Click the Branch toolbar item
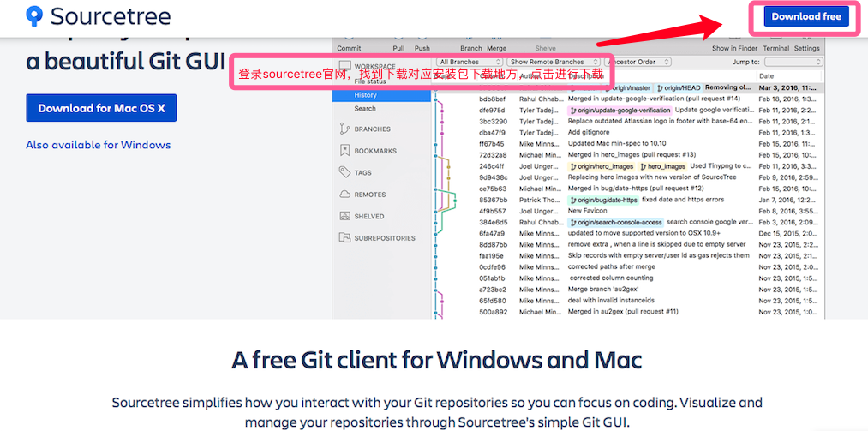 [471, 48]
